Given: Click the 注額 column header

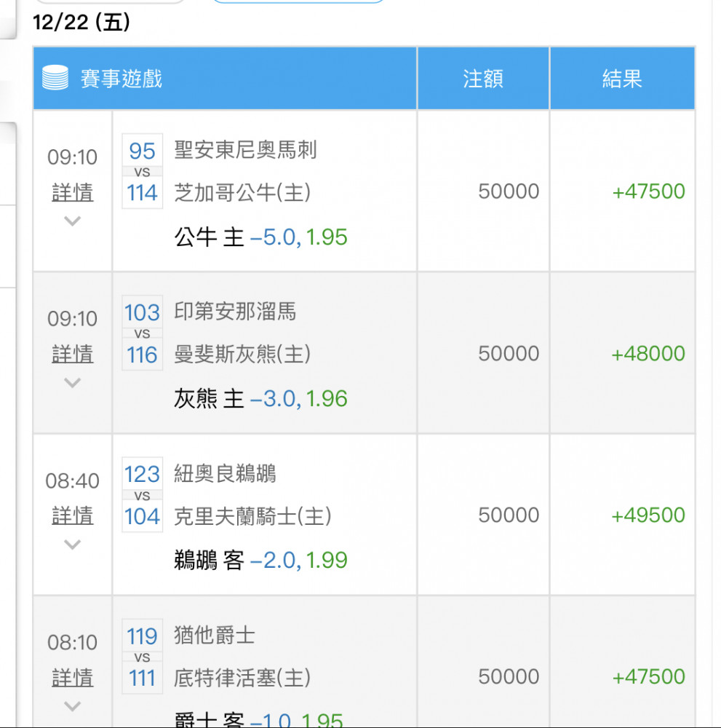Looking at the screenshot, I should 483,79.
